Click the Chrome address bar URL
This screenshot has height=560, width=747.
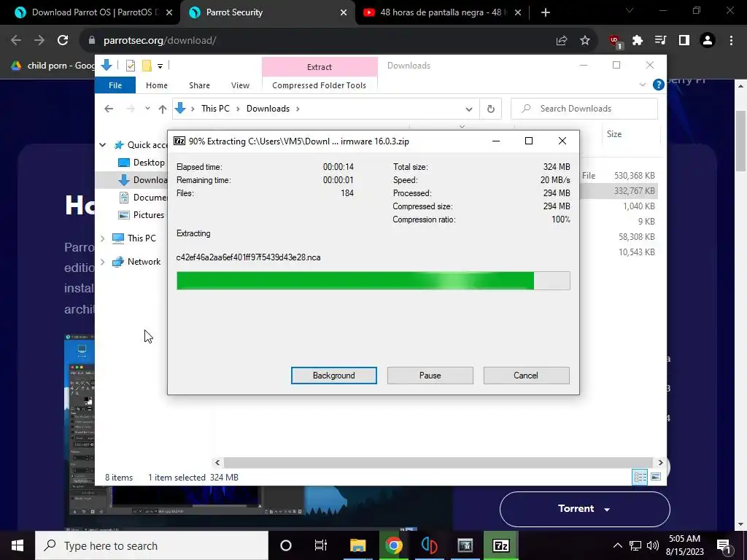160,41
